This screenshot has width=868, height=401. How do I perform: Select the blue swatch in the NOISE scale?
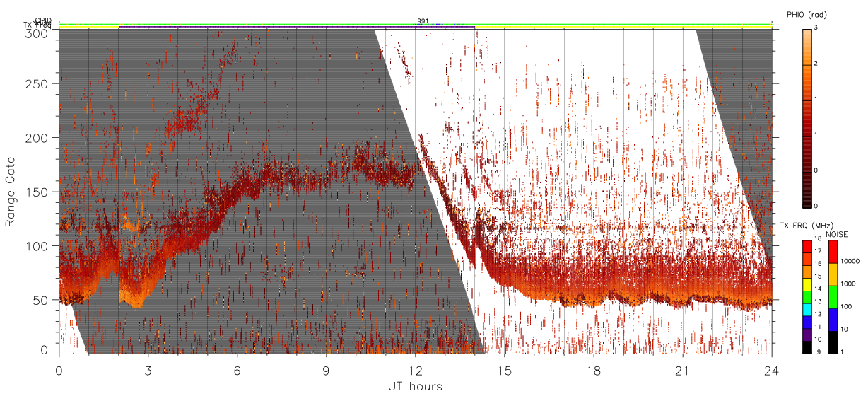[x=833, y=320]
